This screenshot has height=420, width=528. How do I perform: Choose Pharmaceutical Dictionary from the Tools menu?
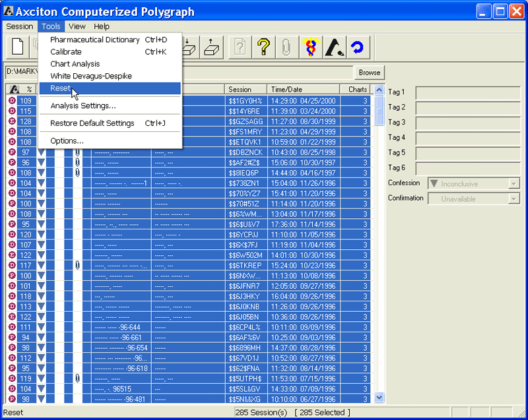110,40
